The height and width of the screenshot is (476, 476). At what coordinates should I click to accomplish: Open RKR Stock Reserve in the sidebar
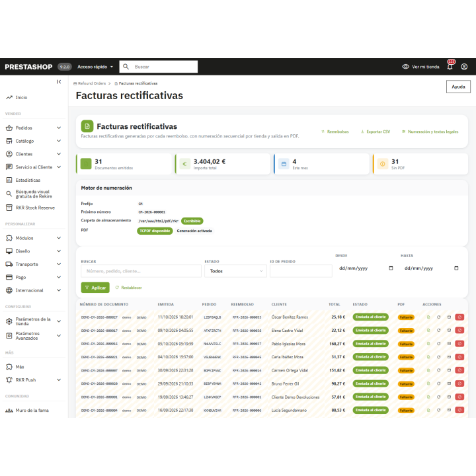(x=35, y=208)
